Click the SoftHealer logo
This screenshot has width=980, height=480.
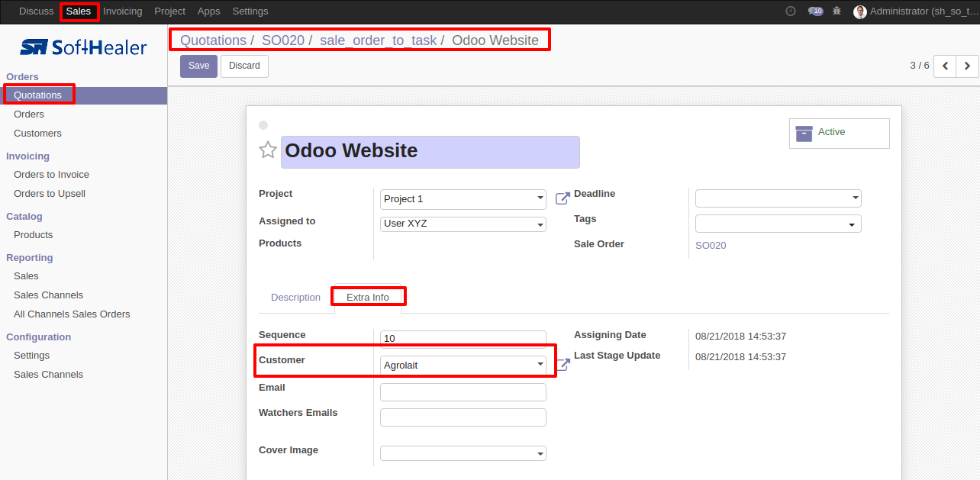pyautogui.click(x=83, y=47)
